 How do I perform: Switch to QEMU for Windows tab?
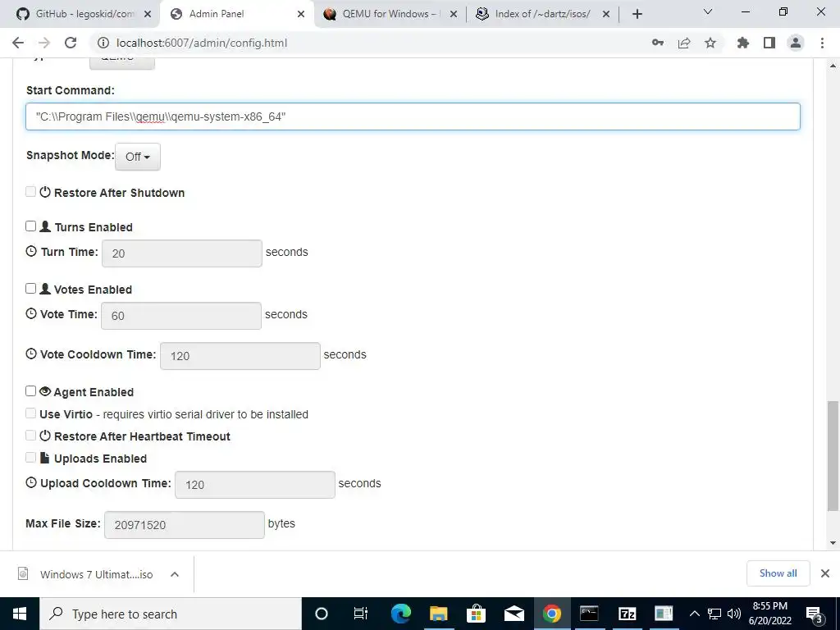pyautogui.click(x=382, y=14)
